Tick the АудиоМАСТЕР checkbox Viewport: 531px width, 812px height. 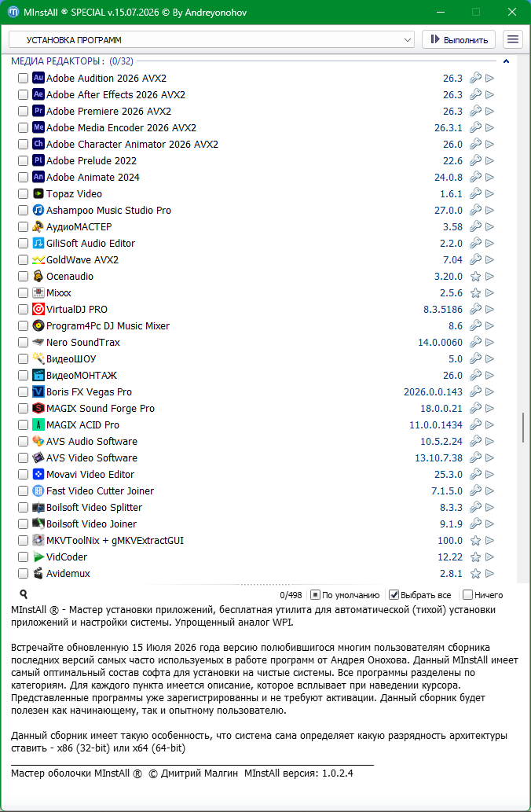(x=23, y=227)
